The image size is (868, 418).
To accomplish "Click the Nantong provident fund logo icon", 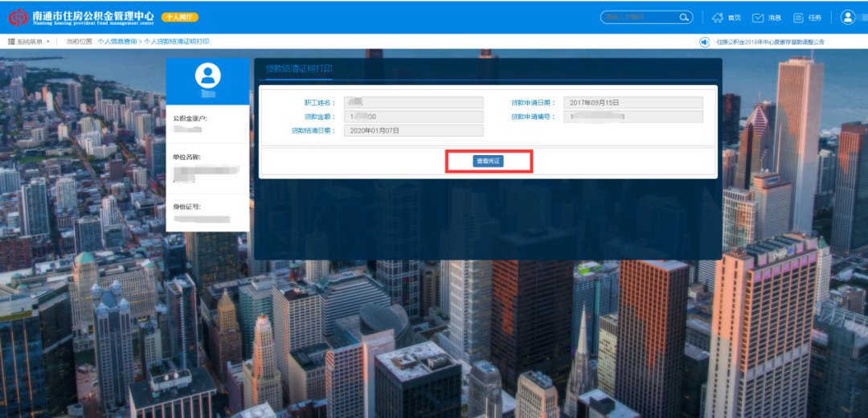I will [18, 17].
